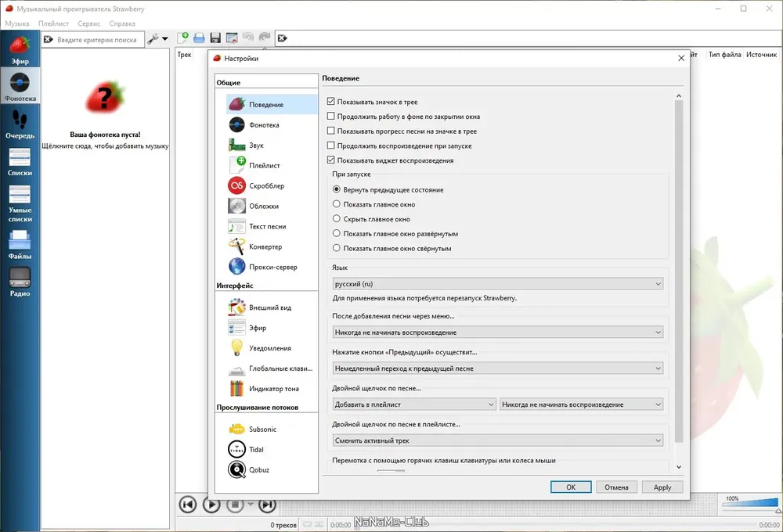Open the Умные списки sidebar tab
This screenshot has width=783, height=532.
(x=20, y=203)
